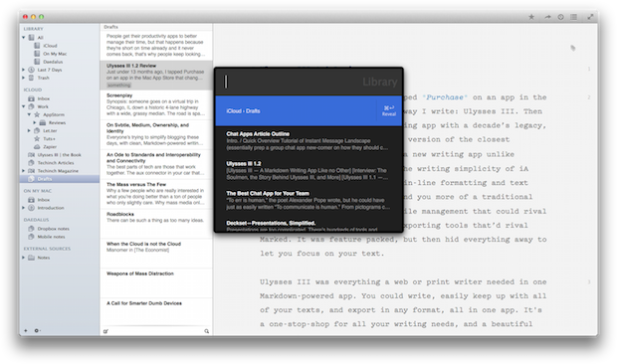Image resolution: width=617 pixels, height=364 pixels.
Task: Click the Inbox icon in the iCloud section
Action: (31, 98)
